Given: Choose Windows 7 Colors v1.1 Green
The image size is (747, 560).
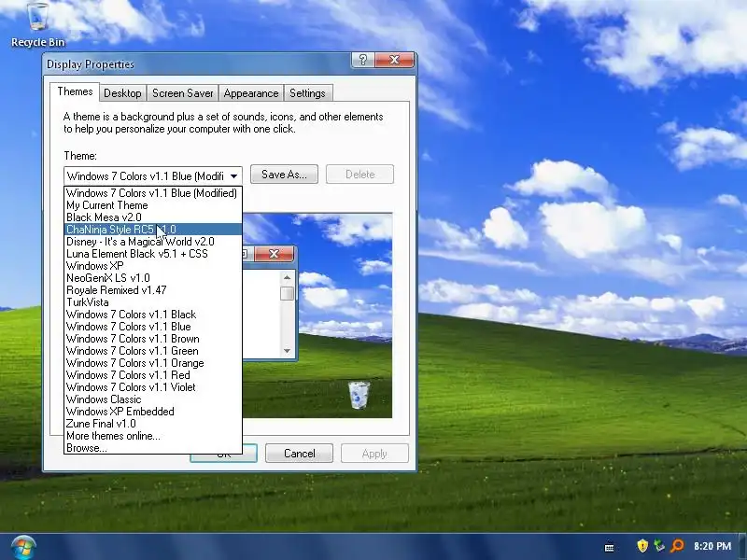Looking at the screenshot, I should (153, 351).
